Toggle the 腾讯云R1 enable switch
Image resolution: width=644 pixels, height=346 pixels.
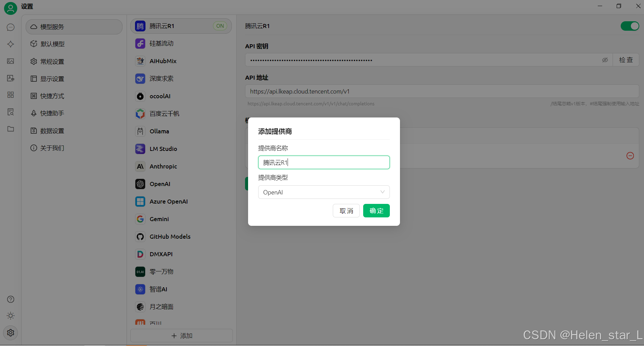tap(630, 26)
